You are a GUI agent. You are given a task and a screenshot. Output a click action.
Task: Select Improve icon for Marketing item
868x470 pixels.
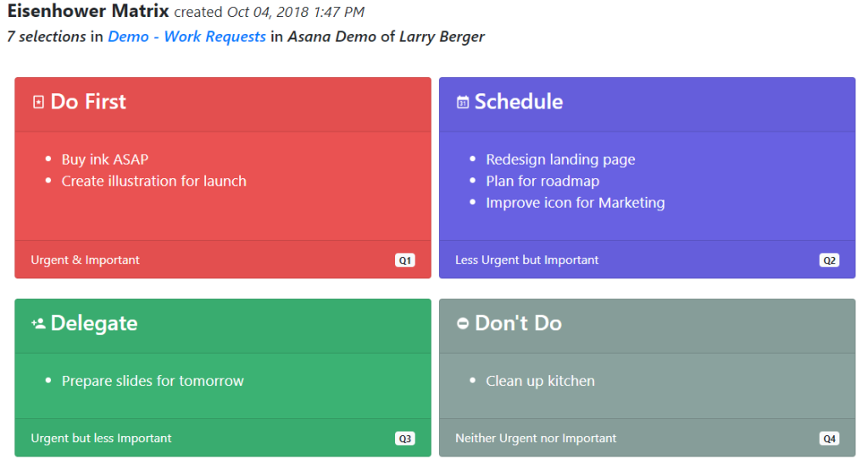click(576, 203)
